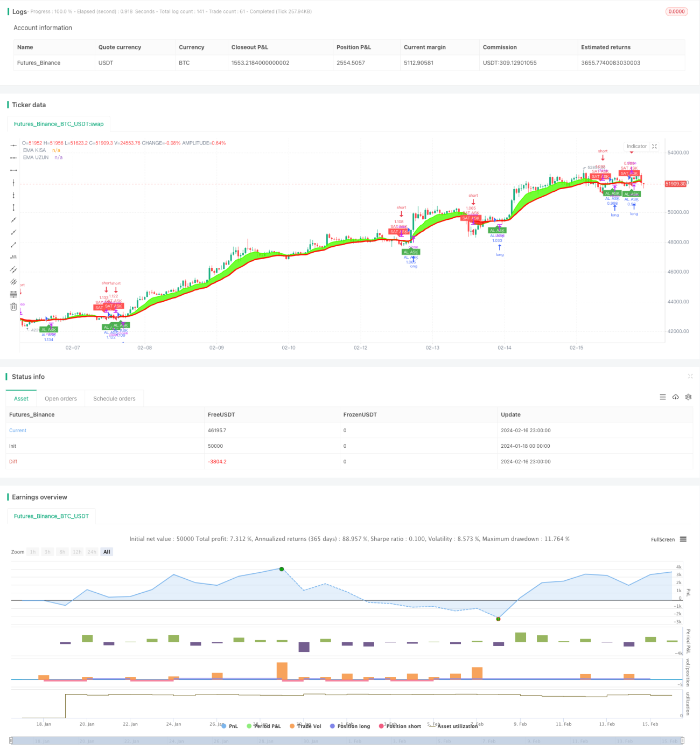The width and height of the screenshot is (700, 756).
Task: Toggle PnL series in chart legend
Action: coord(230,726)
